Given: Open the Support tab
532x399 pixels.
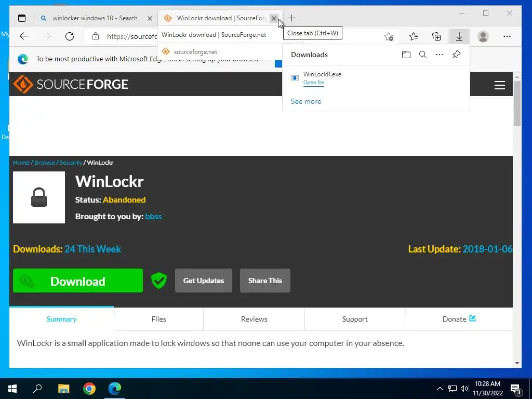Looking at the screenshot, I should 355,319.
